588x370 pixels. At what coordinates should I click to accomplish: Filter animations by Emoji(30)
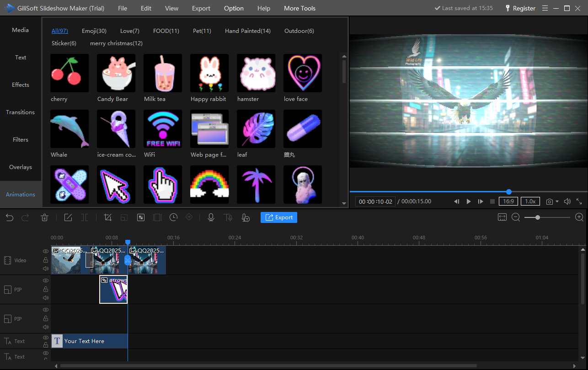tap(94, 31)
